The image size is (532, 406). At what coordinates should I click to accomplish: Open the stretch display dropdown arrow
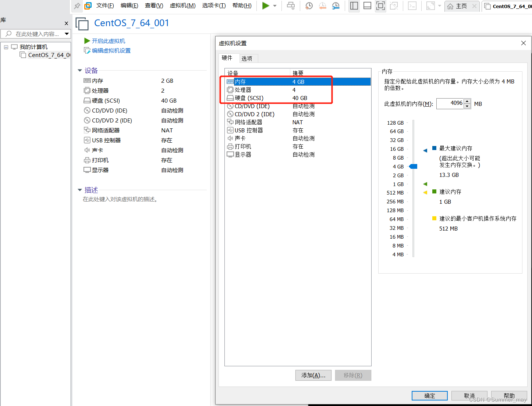point(440,6)
